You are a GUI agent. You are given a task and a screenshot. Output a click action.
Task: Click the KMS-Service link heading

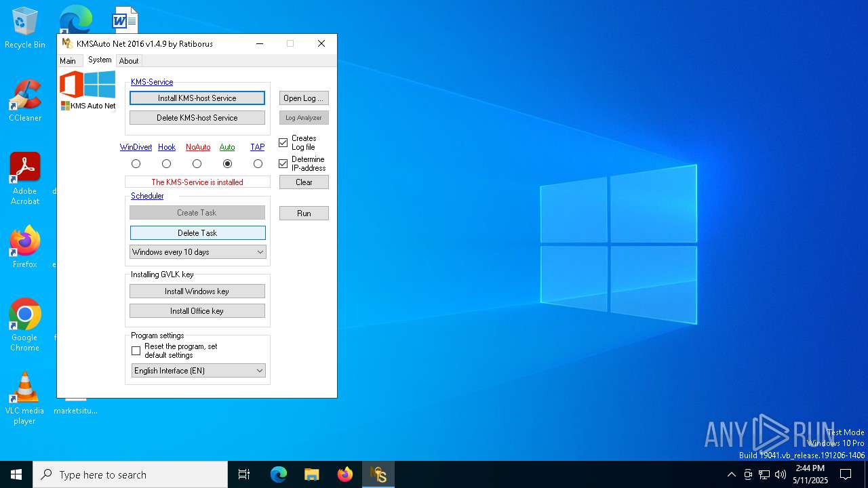(152, 82)
